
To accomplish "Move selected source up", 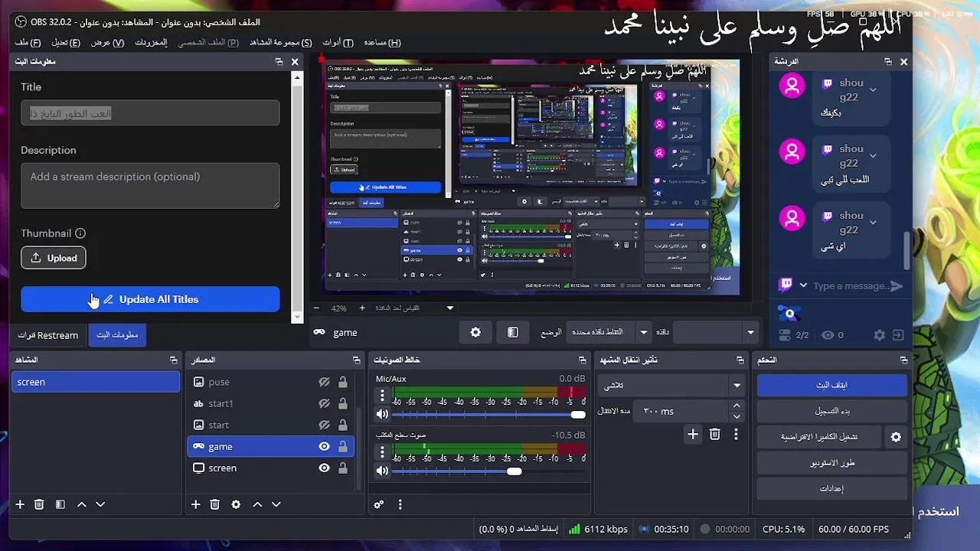I will (257, 504).
